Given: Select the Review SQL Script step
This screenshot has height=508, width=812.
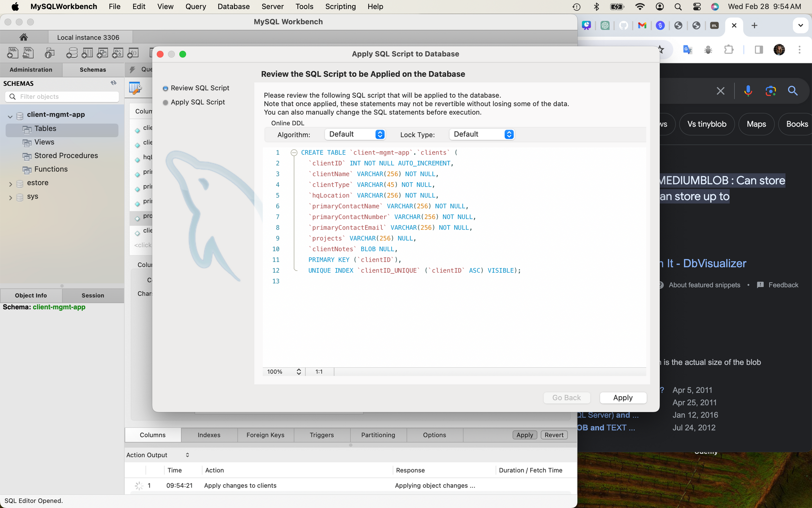Looking at the screenshot, I should coord(199,88).
